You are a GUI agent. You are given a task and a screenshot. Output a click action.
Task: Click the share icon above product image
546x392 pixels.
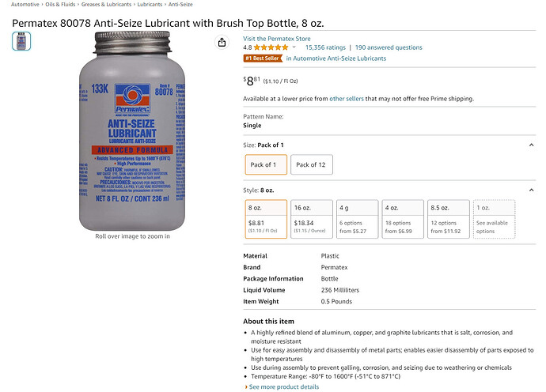[222, 43]
